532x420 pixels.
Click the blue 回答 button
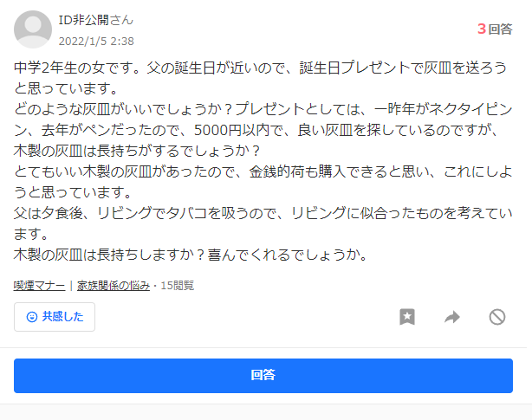pos(263,376)
